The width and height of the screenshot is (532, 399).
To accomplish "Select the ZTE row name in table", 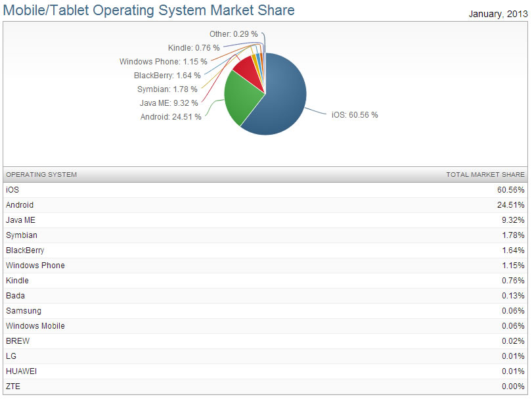I will pos(13,387).
